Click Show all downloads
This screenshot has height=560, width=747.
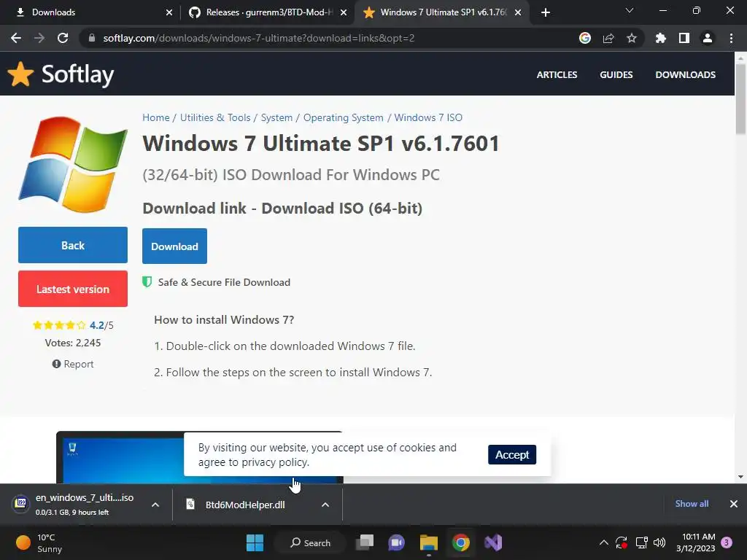click(x=692, y=504)
